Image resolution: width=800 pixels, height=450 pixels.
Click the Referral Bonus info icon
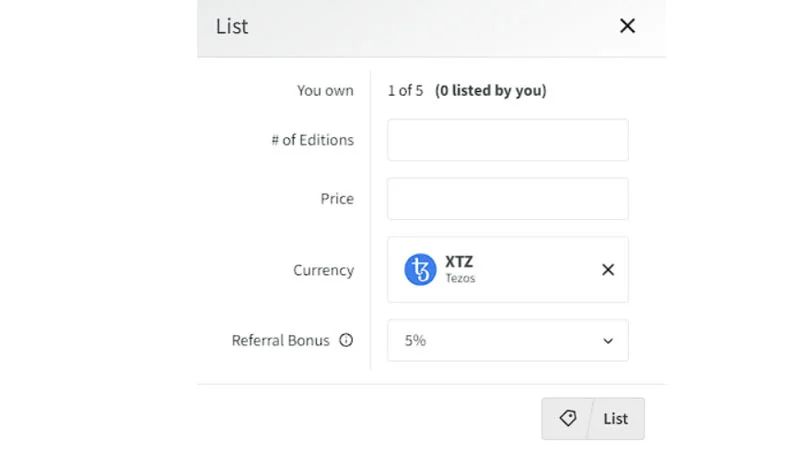[346, 340]
